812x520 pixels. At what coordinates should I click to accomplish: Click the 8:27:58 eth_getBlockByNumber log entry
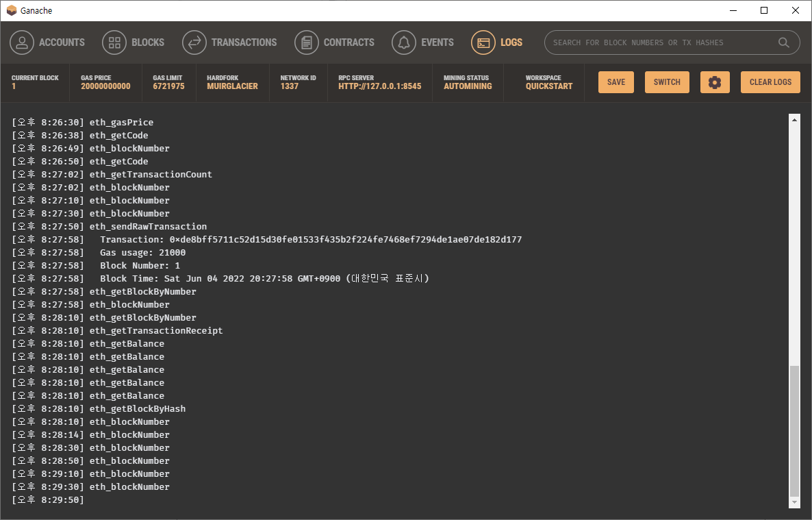(x=104, y=291)
